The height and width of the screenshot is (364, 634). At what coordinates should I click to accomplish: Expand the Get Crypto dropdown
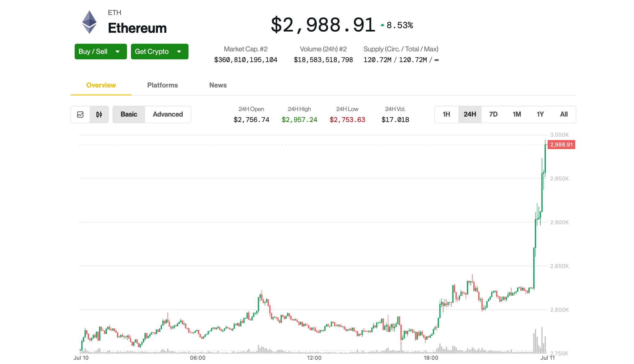pos(159,51)
